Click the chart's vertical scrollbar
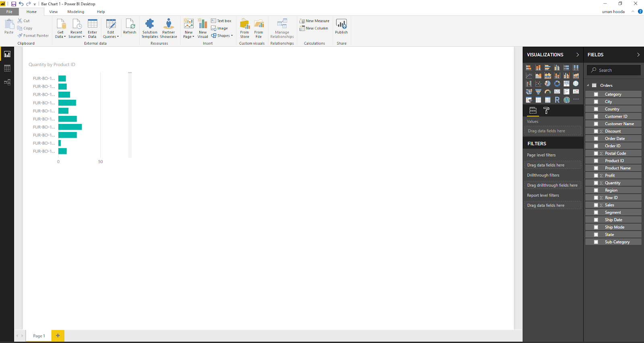This screenshot has width=644, height=343. (130, 115)
